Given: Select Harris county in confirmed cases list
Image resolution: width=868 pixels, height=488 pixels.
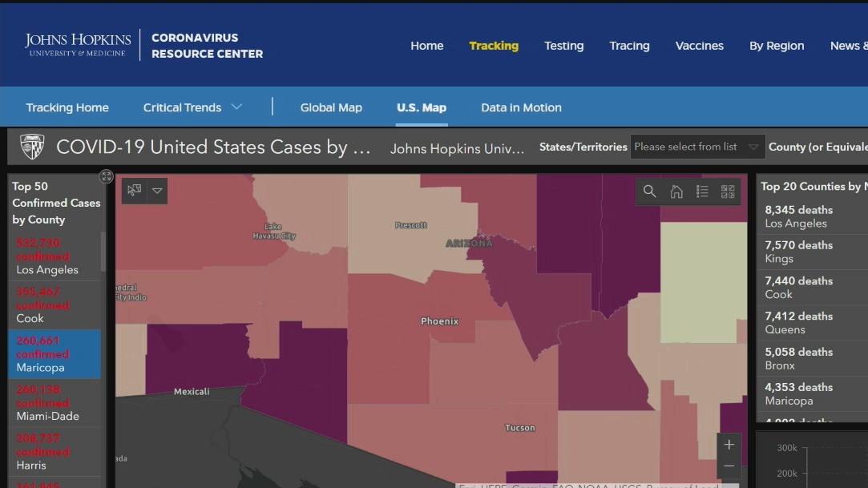Looking at the screenshot, I should (x=55, y=451).
